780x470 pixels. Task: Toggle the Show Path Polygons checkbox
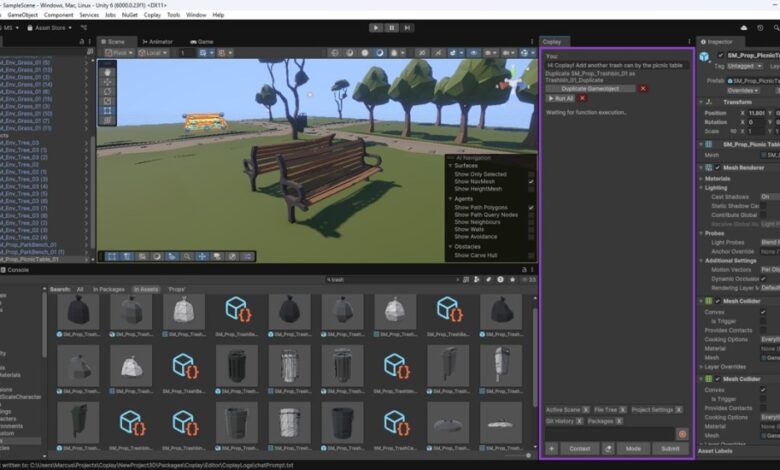531,207
